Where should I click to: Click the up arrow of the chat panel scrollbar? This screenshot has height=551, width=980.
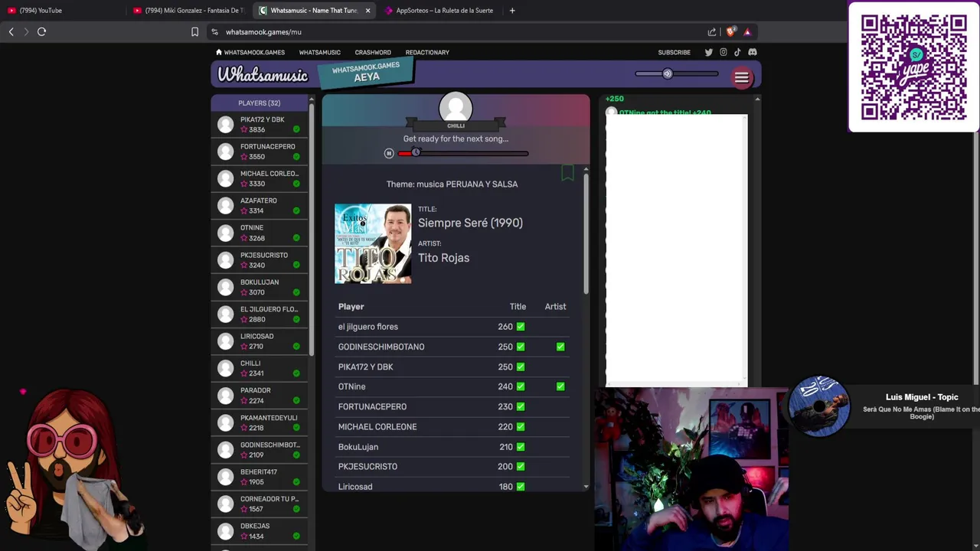(x=757, y=99)
